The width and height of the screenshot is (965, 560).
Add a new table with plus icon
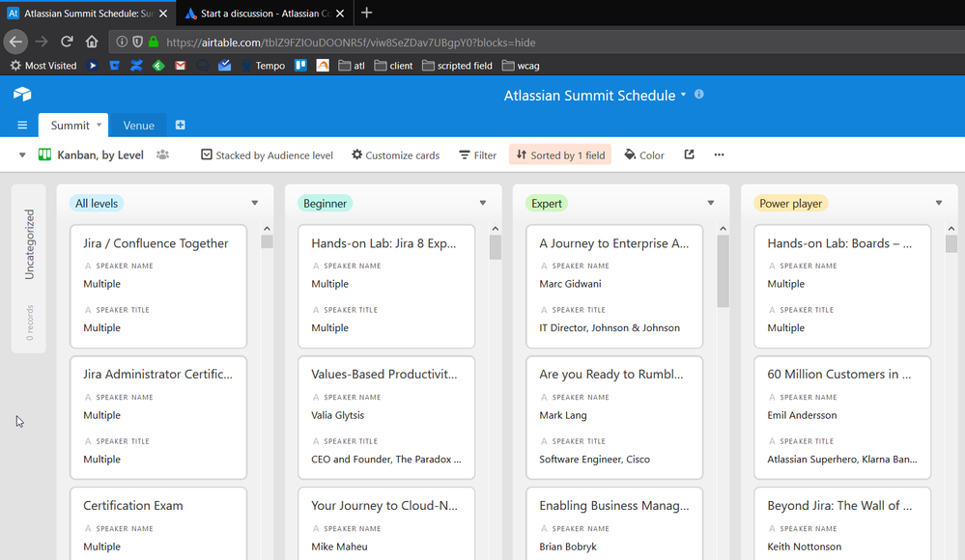tap(180, 126)
